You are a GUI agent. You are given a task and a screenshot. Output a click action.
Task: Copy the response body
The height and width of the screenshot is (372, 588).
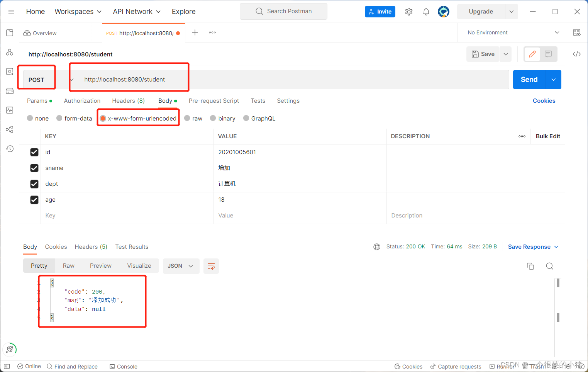tap(530, 266)
